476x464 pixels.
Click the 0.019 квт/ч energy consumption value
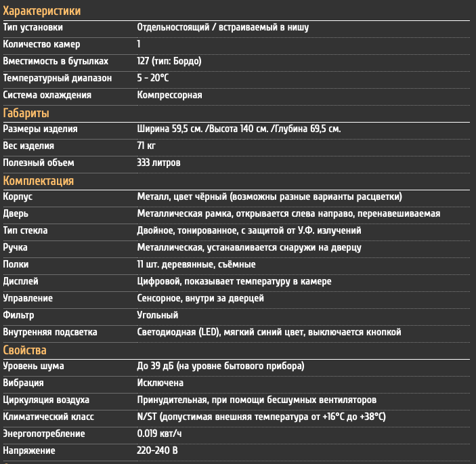159,434
